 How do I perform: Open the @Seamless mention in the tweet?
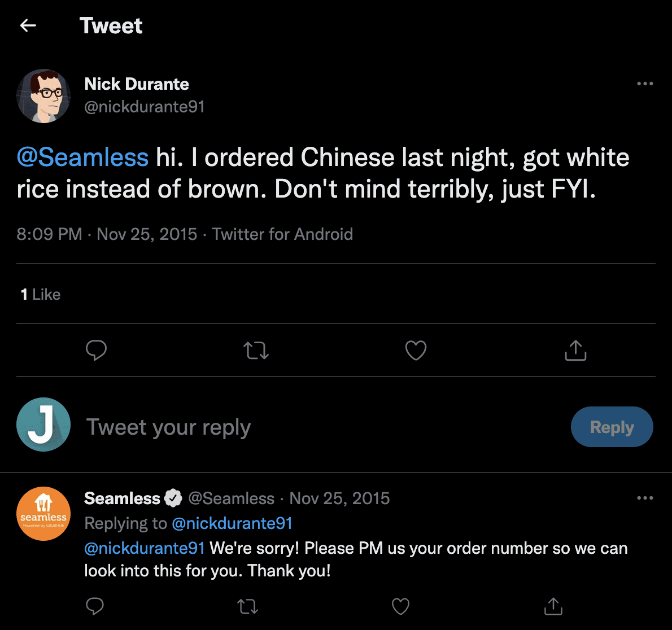82,158
